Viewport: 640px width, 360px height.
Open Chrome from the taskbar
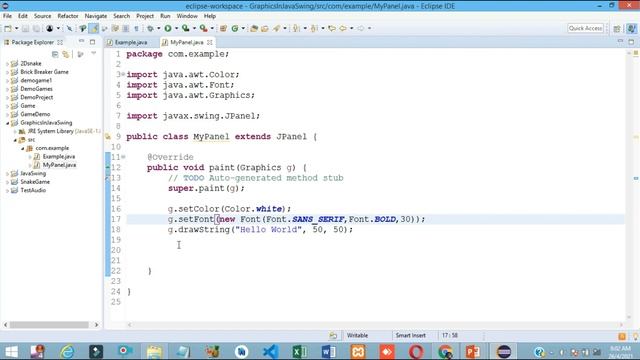coord(445,351)
